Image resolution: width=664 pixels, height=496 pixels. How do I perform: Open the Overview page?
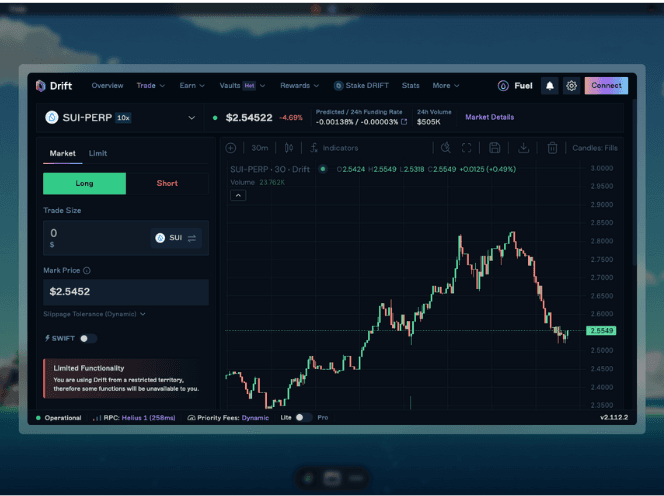click(107, 86)
